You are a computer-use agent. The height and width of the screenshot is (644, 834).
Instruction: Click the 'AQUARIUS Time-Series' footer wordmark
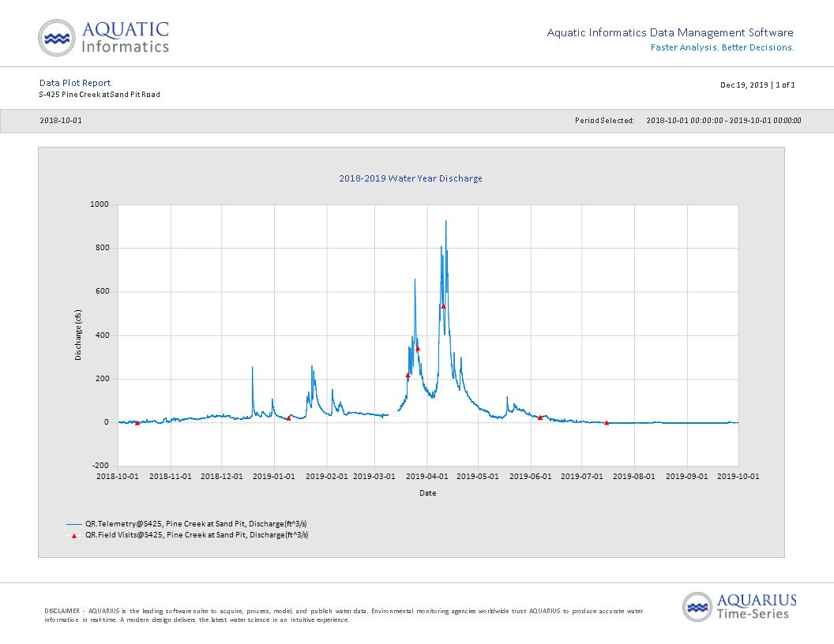[x=757, y=607]
